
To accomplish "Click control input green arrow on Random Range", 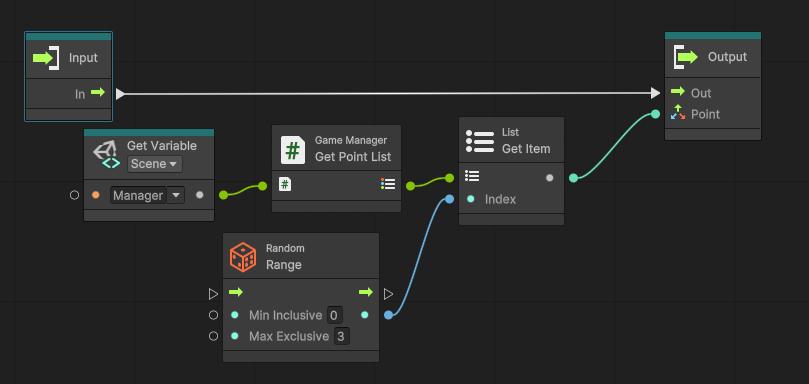I will 236,293.
